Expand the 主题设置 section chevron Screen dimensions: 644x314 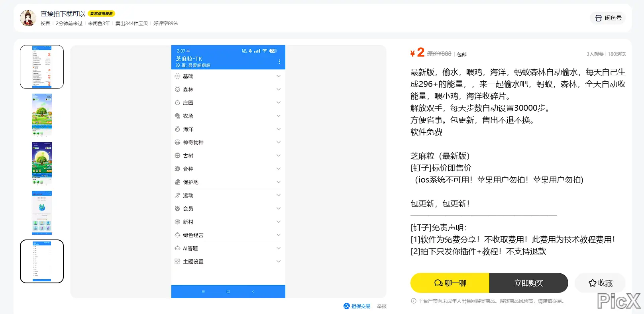point(279,261)
